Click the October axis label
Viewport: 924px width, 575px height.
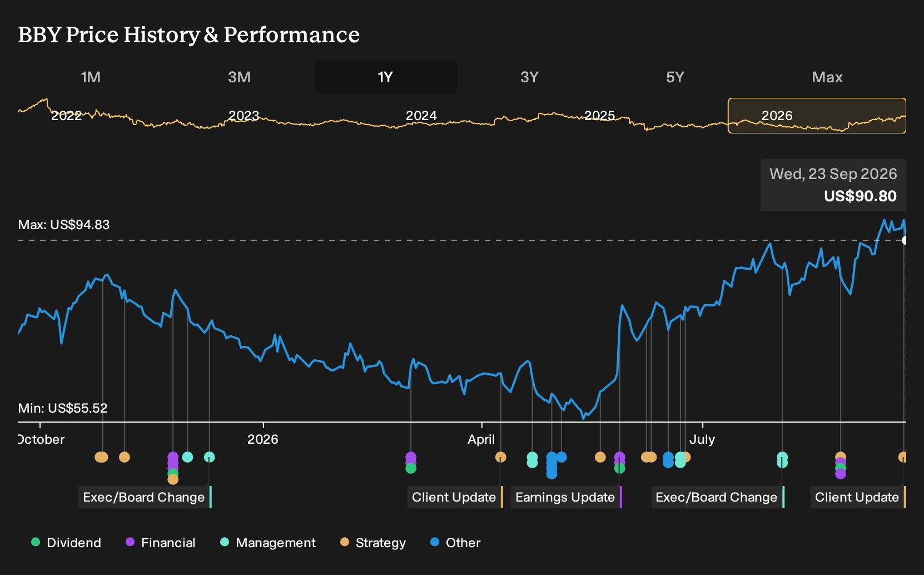[41, 439]
